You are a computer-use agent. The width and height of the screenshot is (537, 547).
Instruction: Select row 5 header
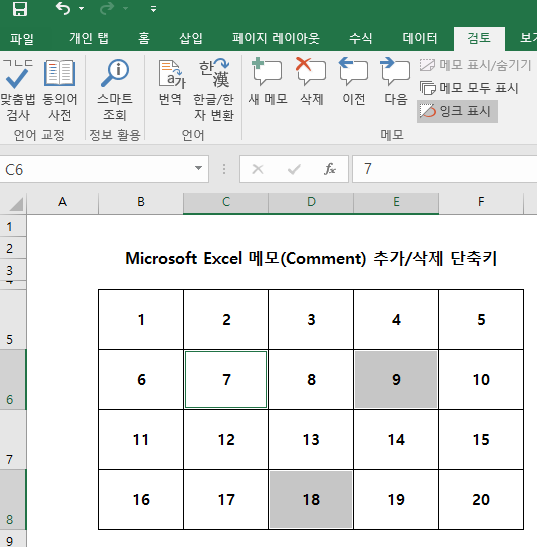(x=13, y=319)
